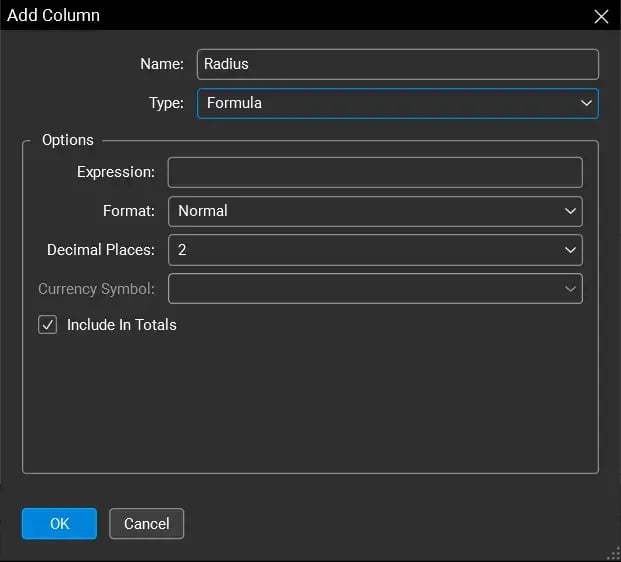Click the Expression label
621x562 pixels.
pos(115,172)
